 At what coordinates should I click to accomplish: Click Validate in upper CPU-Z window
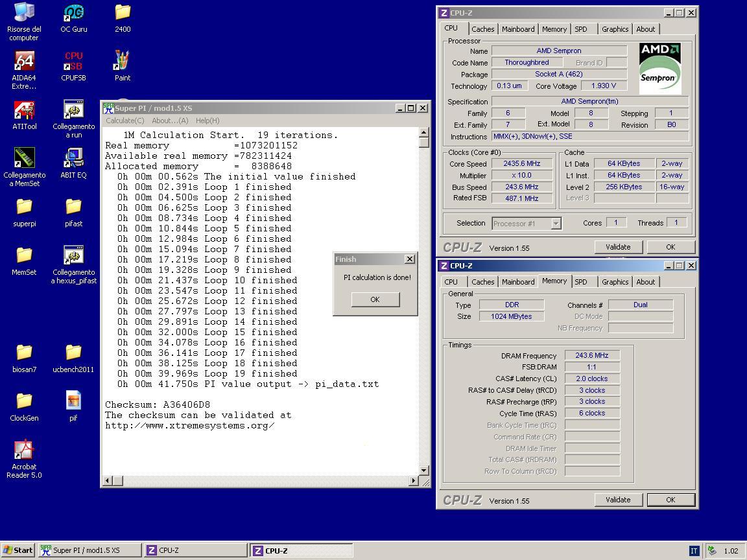point(618,247)
